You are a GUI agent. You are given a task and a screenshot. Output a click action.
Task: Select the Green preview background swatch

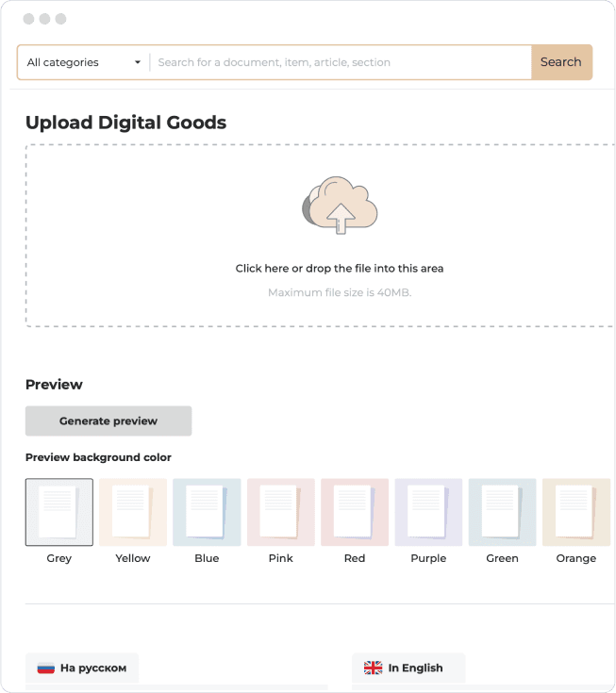(x=502, y=512)
